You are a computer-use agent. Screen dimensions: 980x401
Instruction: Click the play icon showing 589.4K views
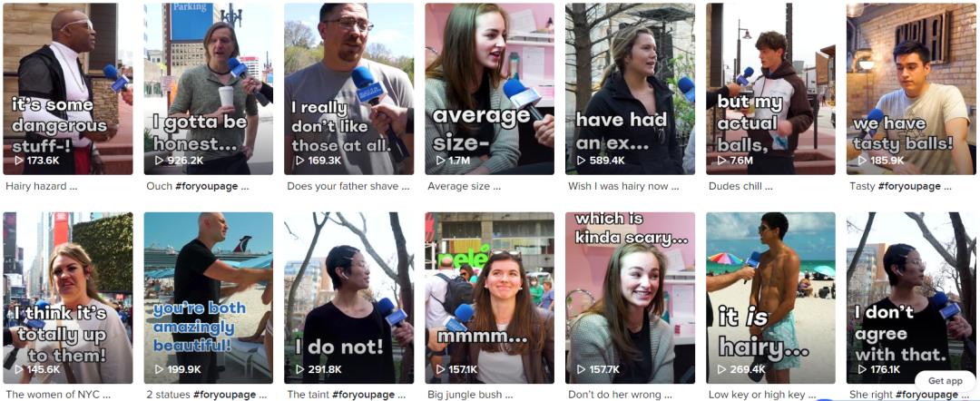[582, 161]
